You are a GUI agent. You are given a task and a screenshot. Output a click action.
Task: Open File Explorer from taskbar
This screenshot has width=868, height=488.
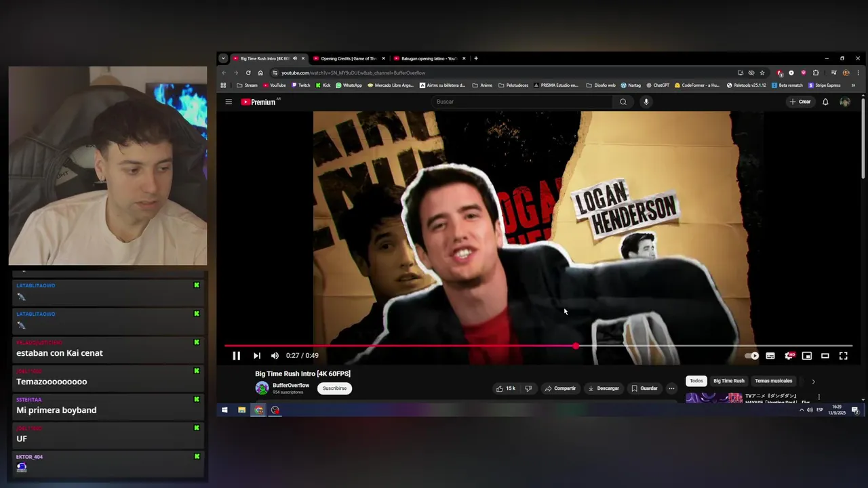click(x=241, y=410)
